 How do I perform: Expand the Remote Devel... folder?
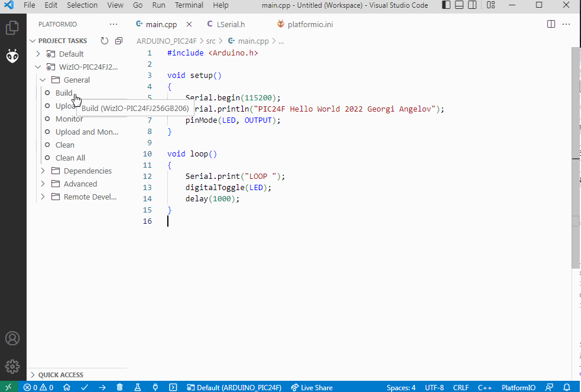tap(43, 197)
